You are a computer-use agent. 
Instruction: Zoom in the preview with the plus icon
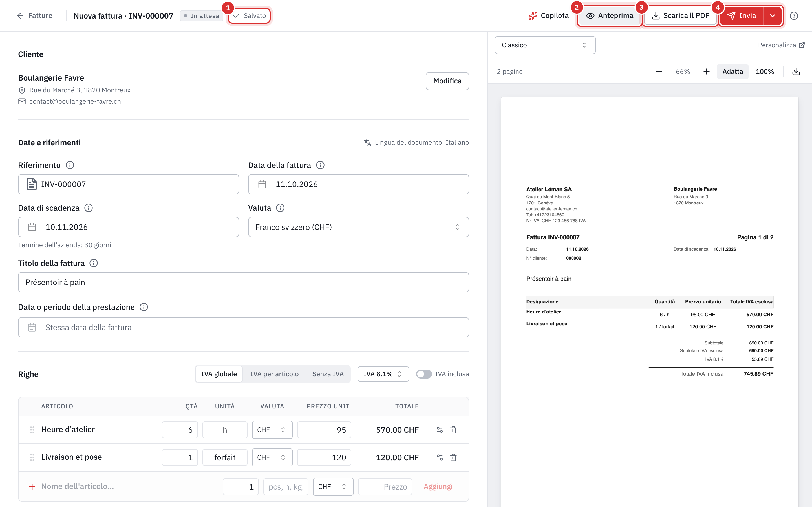(706, 72)
